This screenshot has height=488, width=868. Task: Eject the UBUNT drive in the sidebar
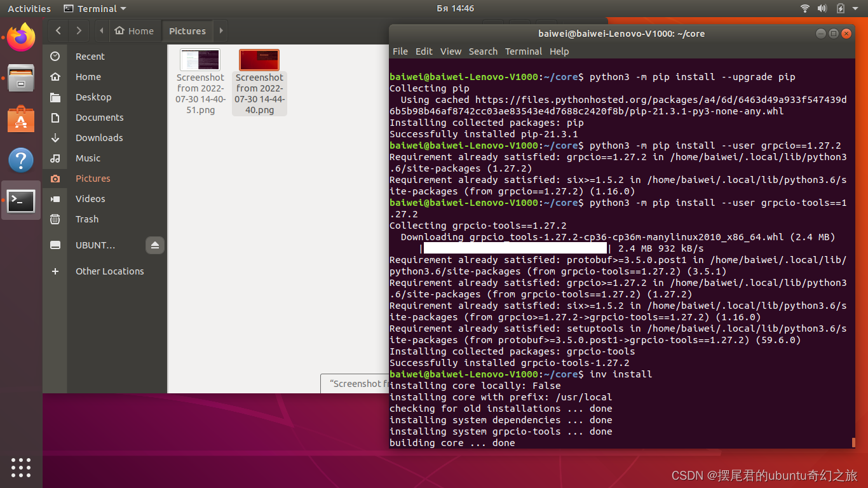click(155, 245)
